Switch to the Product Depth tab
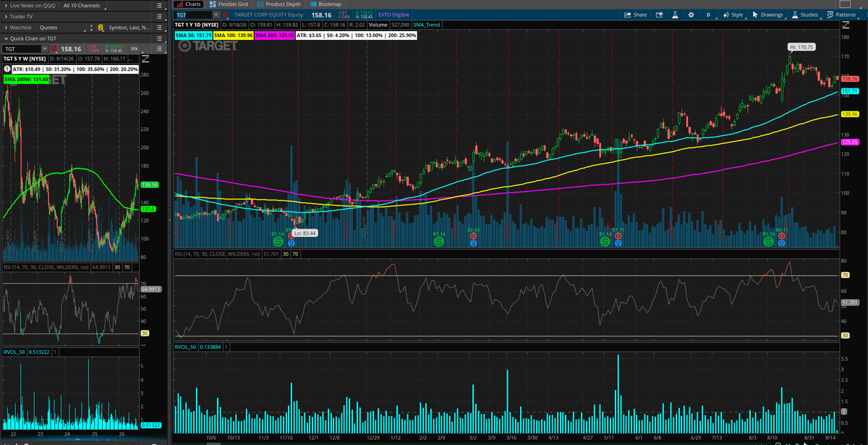Viewport: 868px width, 445px height. pos(278,4)
